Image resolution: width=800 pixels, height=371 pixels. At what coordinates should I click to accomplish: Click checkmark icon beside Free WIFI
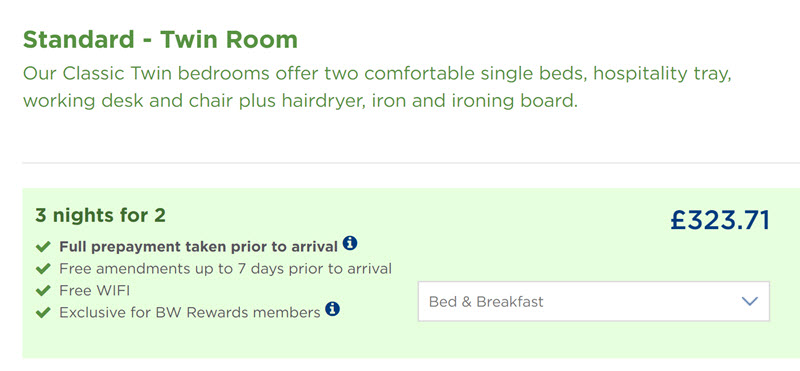point(43,291)
